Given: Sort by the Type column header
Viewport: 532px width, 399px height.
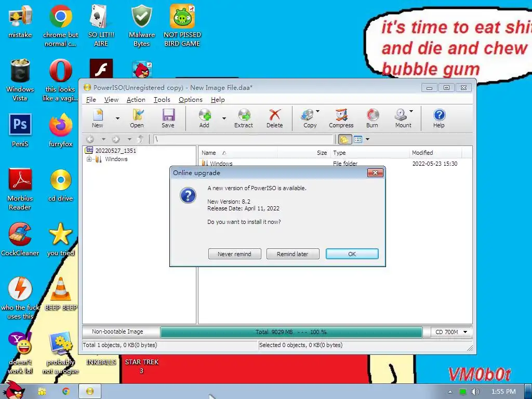Looking at the screenshot, I should point(369,153).
